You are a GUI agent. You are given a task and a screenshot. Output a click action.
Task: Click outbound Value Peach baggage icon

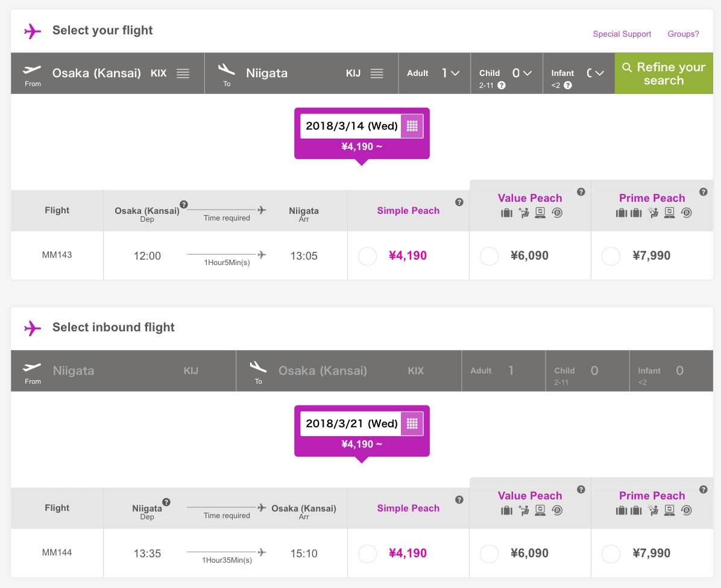[507, 213]
